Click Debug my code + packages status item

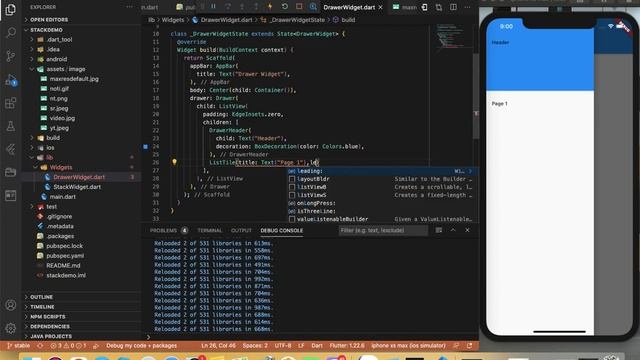tap(142, 346)
